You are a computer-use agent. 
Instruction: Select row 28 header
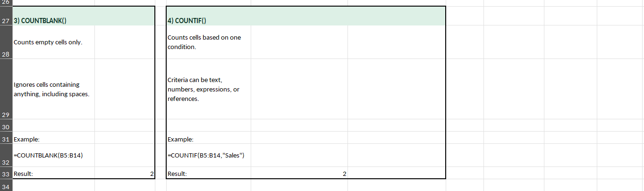pos(6,42)
